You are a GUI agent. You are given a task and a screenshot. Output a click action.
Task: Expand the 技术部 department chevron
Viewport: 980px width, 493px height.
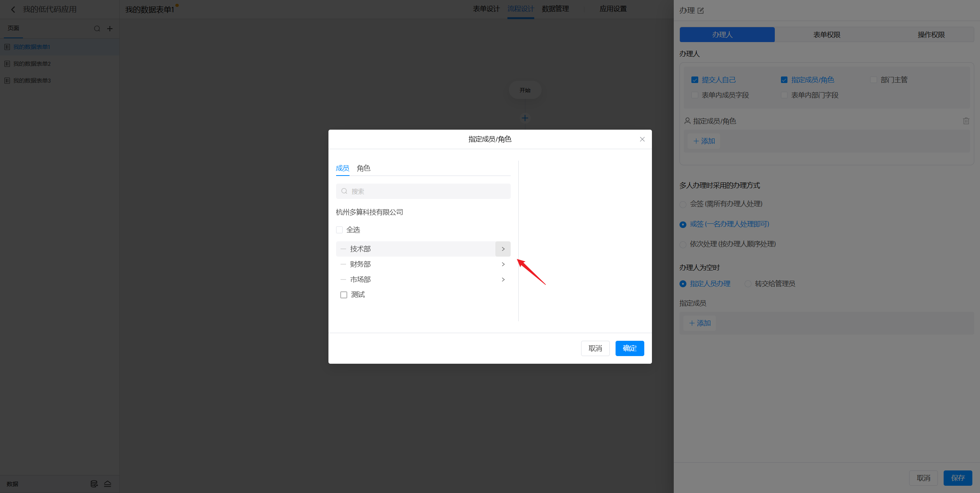click(503, 249)
